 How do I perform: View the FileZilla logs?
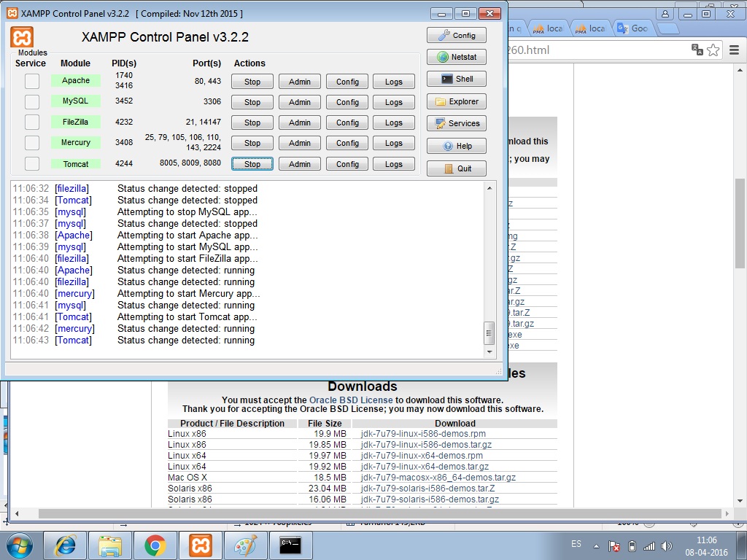(394, 122)
